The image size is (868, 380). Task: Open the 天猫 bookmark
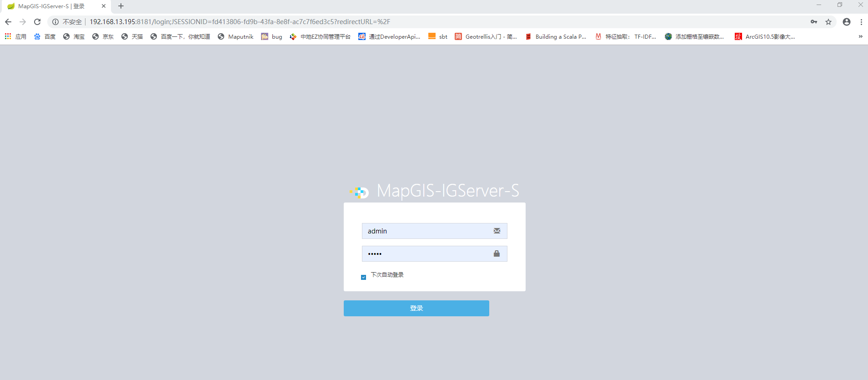[132, 36]
